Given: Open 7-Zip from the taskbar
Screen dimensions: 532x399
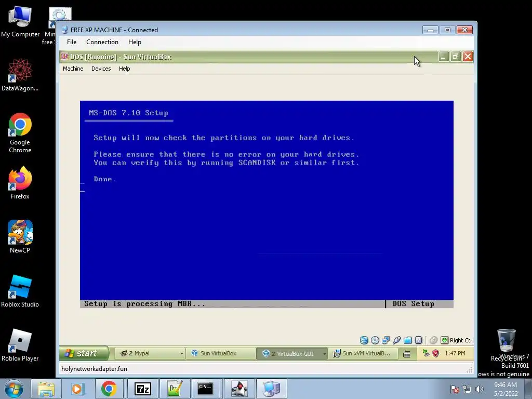Looking at the screenshot, I should point(142,389).
